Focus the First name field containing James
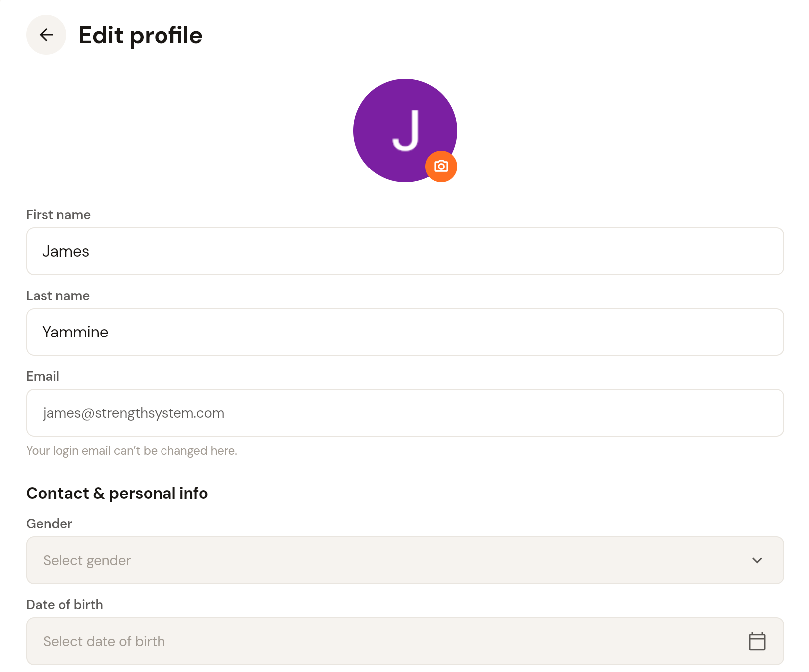Viewport: 809px width, 672px height. (x=405, y=251)
